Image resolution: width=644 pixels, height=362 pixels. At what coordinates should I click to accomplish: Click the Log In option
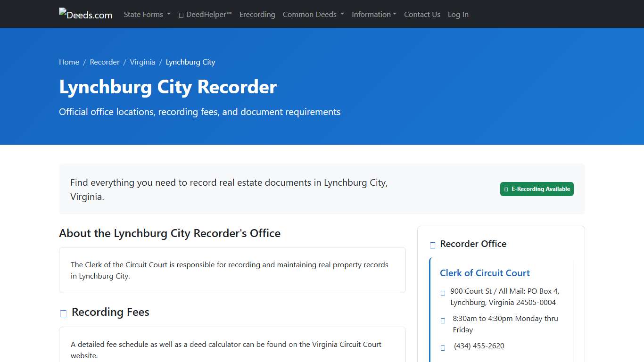(458, 14)
